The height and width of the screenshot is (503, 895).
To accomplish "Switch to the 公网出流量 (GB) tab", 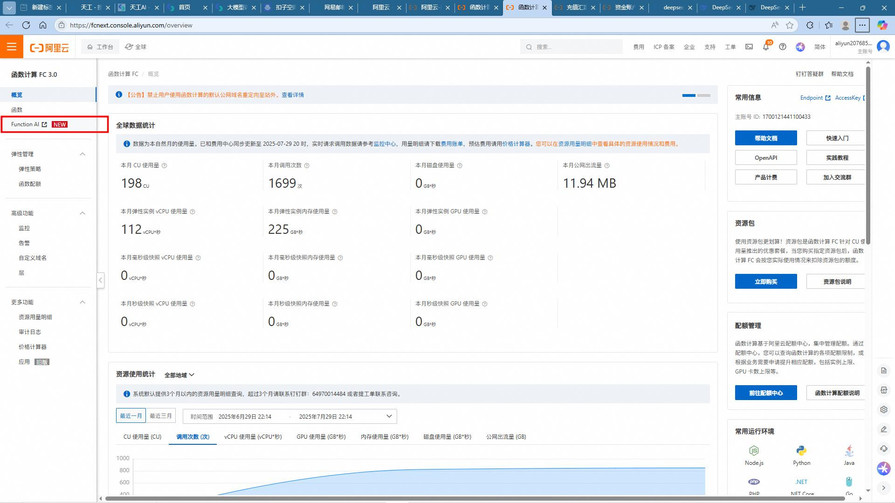I will pyautogui.click(x=506, y=437).
